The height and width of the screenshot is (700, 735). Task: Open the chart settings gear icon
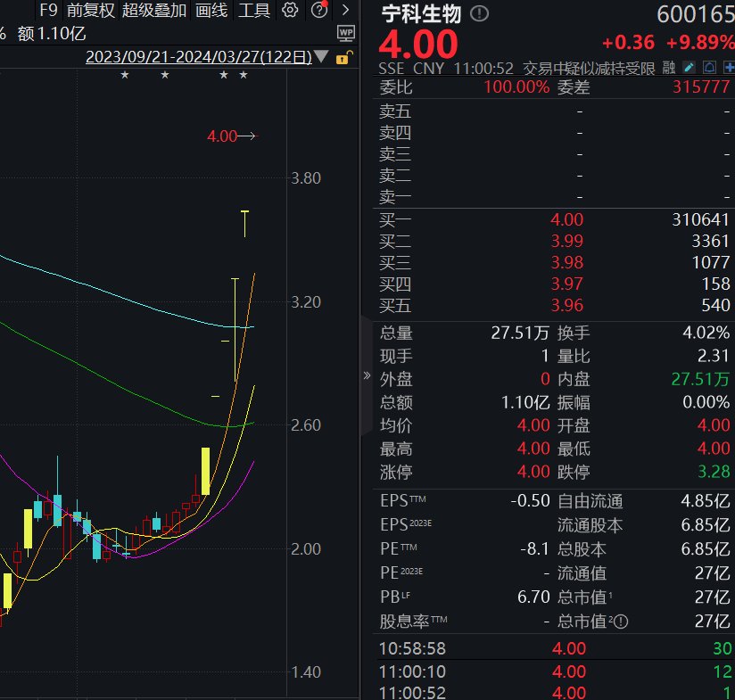(x=290, y=10)
